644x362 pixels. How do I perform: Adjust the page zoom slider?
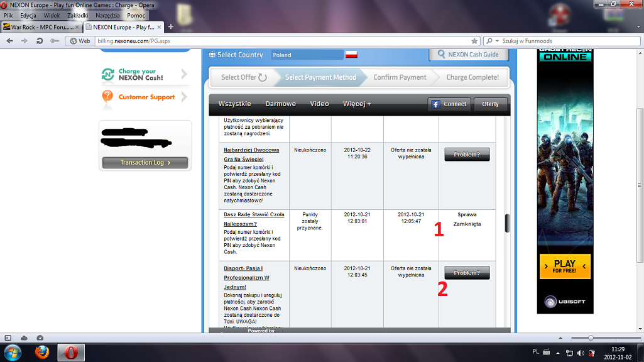590,337
